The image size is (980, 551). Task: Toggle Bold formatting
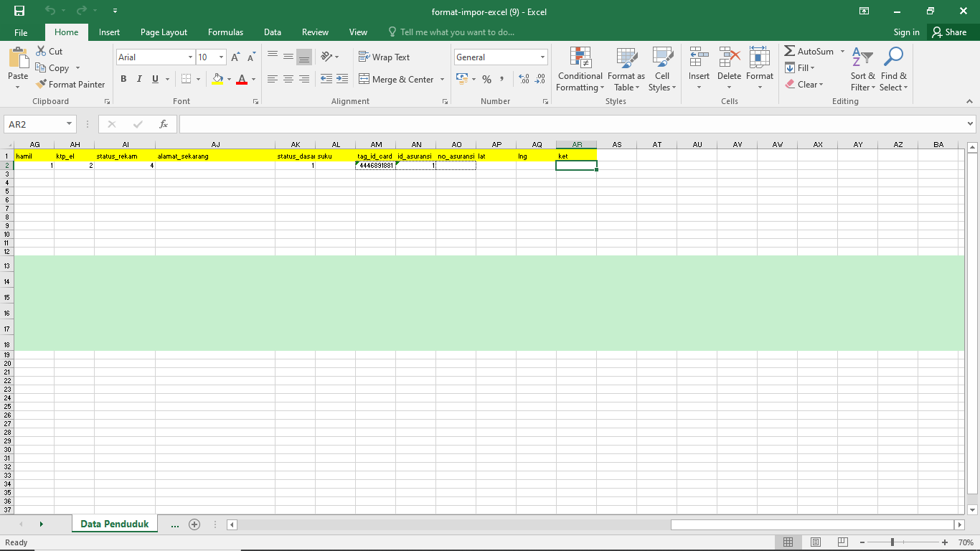pyautogui.click(x=123, y=79)
